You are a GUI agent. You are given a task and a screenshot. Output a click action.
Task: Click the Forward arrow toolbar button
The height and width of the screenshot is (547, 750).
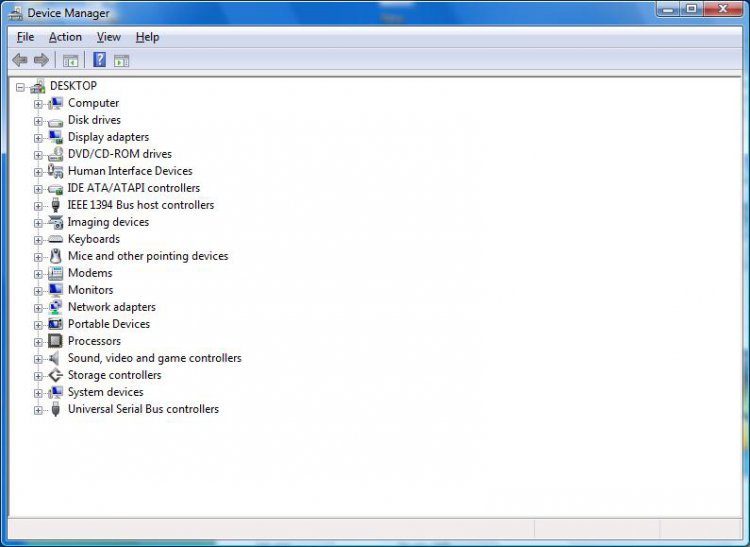click(x=41, y=60)
